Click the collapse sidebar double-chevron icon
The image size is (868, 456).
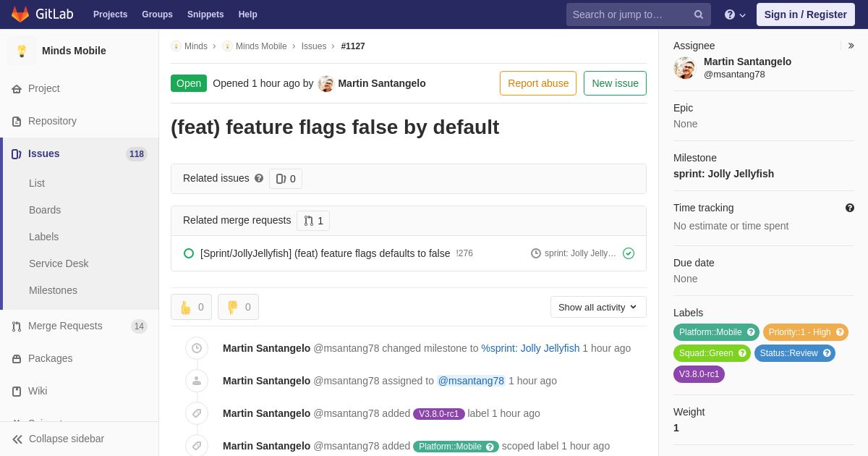click(x=17, y=439)
